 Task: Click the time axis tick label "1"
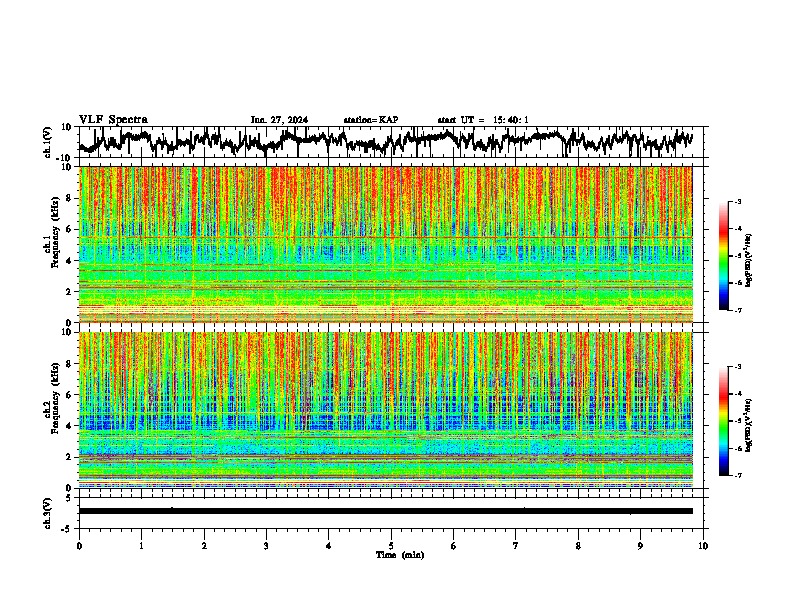point(141,546)
